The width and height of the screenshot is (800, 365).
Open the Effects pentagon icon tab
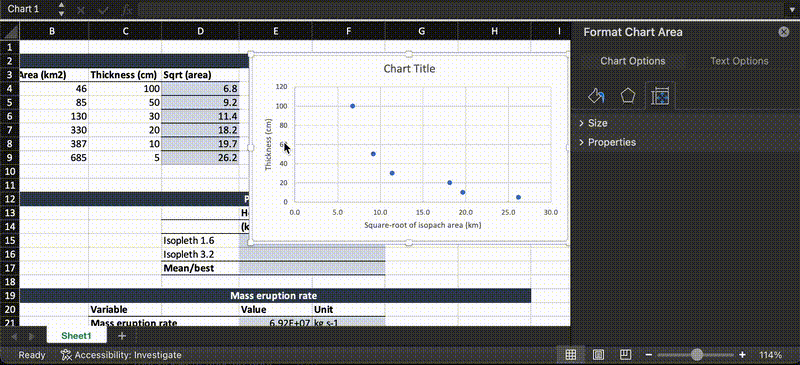628,96
